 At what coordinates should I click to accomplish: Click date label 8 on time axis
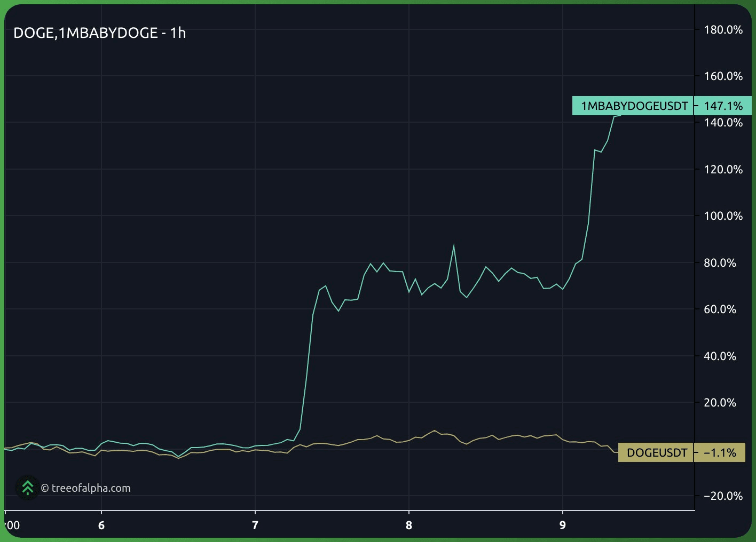point(409,525)
